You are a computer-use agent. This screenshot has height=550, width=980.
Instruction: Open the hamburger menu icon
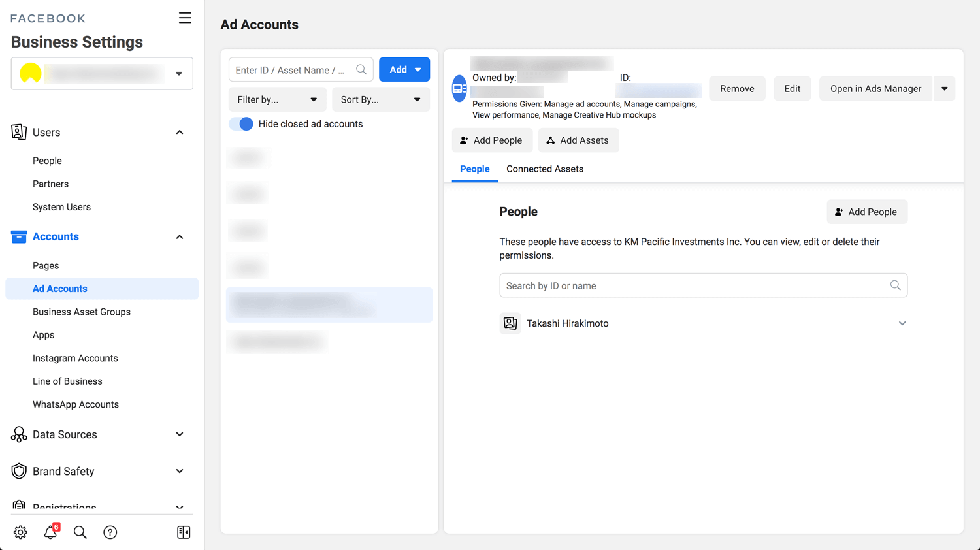pos(185,18)
